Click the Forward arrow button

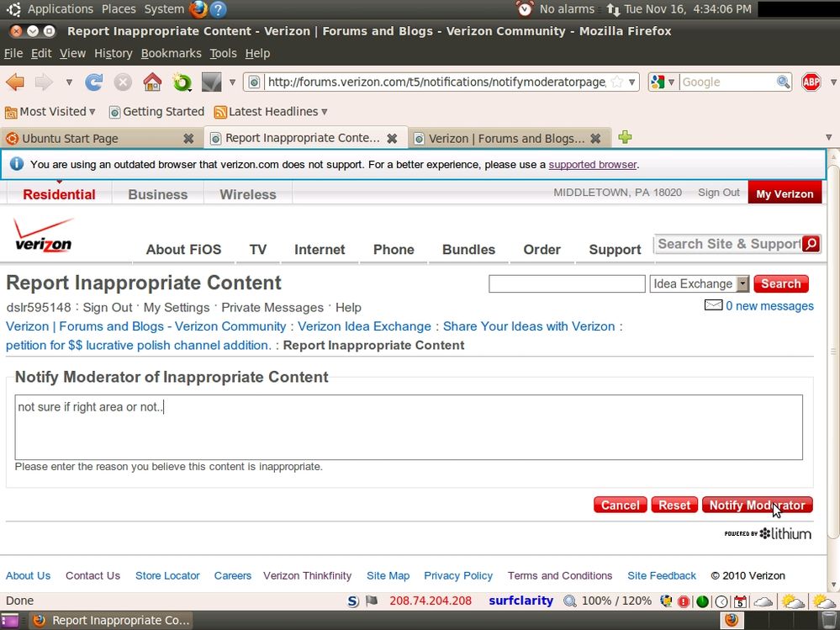(x=44, y=82)
